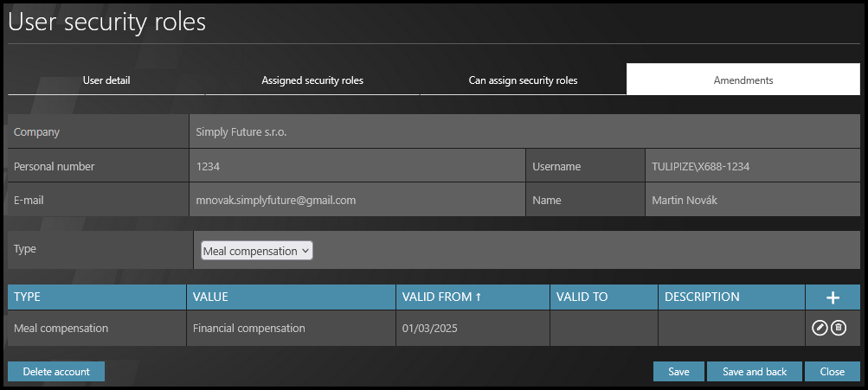Add a new amendment with plus icon
868x390 pixels.
833,297
